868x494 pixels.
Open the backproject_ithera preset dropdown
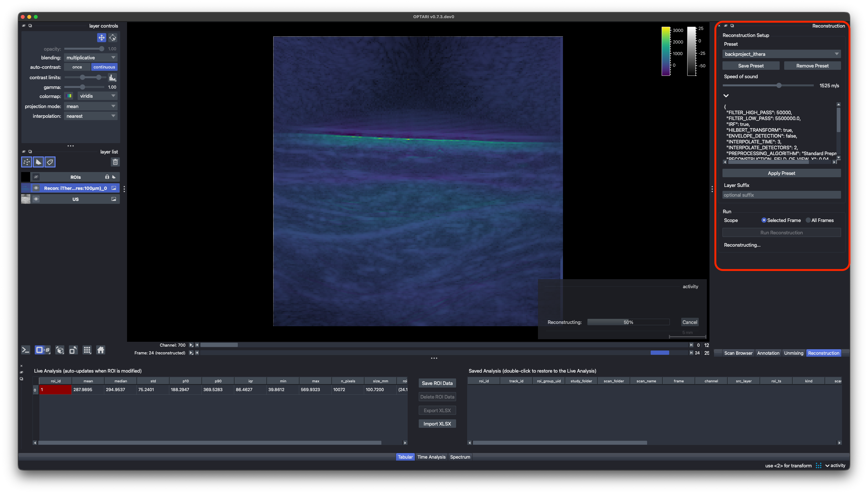coord(782,54)
